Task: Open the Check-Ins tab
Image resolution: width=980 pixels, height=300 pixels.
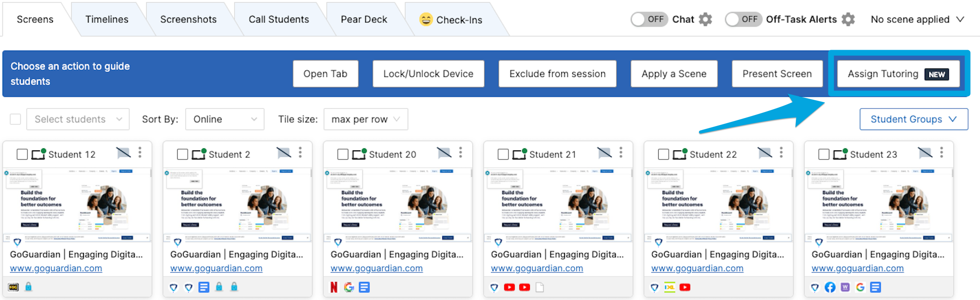Action: point(459,19)
